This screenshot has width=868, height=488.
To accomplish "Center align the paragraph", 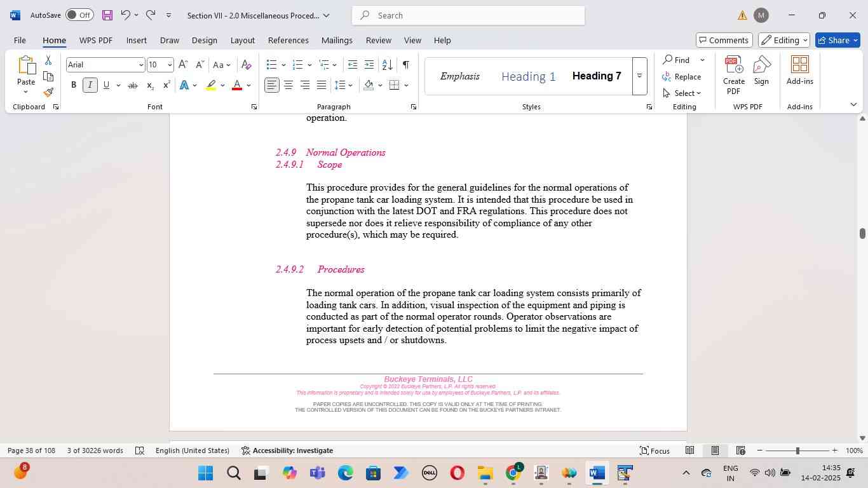I will [288, 85].
